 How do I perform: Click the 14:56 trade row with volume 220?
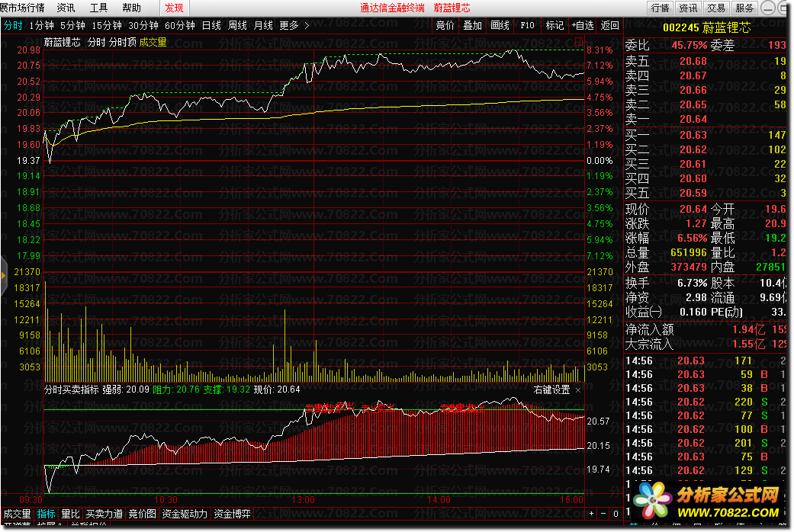tap(705, 402)
